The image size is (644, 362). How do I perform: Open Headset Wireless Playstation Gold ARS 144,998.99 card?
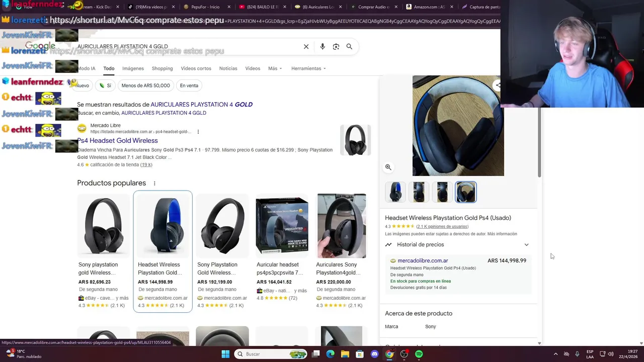coord(163,251)
